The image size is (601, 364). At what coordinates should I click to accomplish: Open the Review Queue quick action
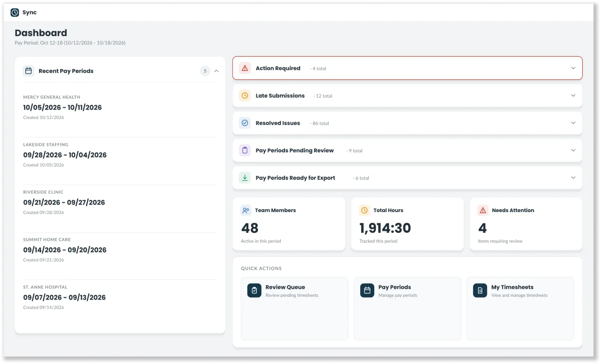coord(294,309)
